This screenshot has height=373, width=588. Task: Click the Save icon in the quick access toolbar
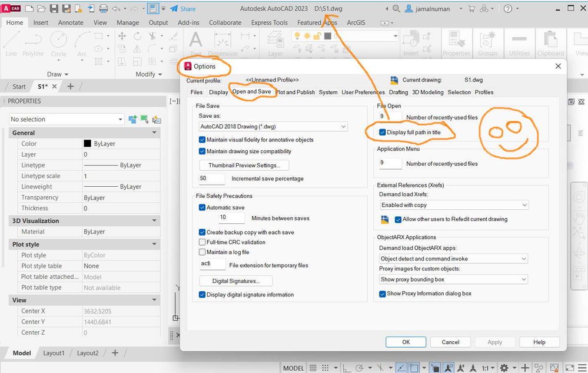54,8
